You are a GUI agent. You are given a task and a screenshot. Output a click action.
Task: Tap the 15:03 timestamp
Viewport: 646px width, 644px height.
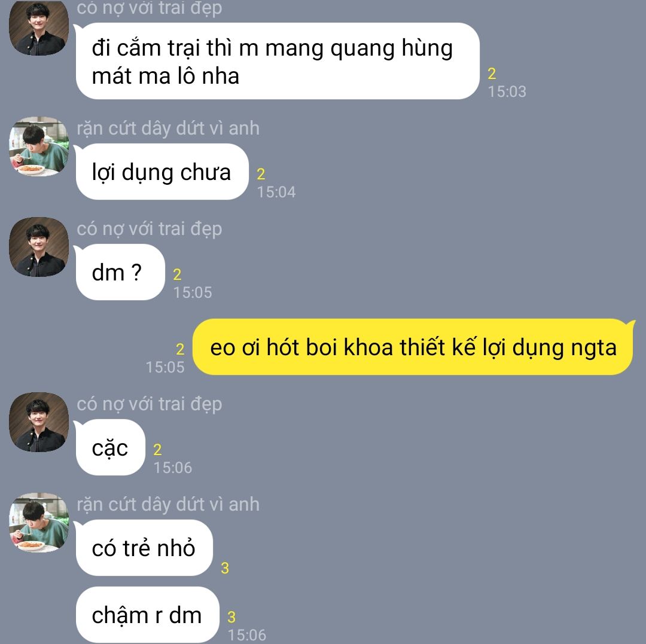[x=507, y=91]
